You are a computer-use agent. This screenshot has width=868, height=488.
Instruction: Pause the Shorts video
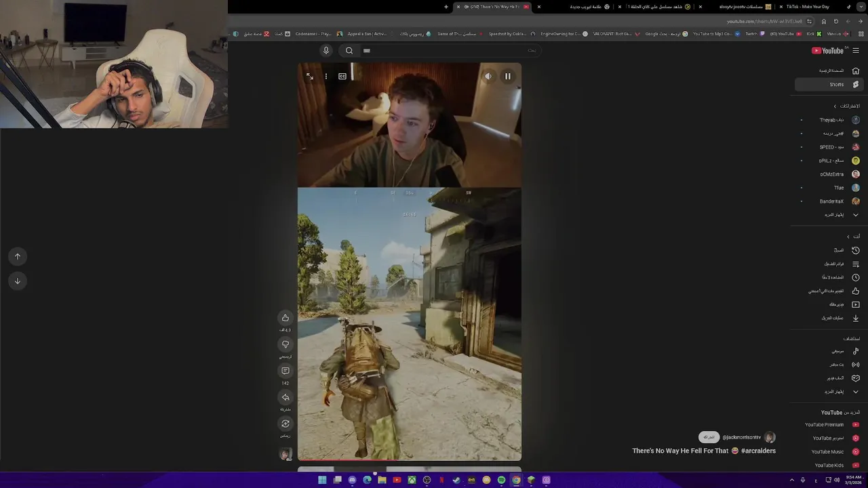[x=507, y=77]
